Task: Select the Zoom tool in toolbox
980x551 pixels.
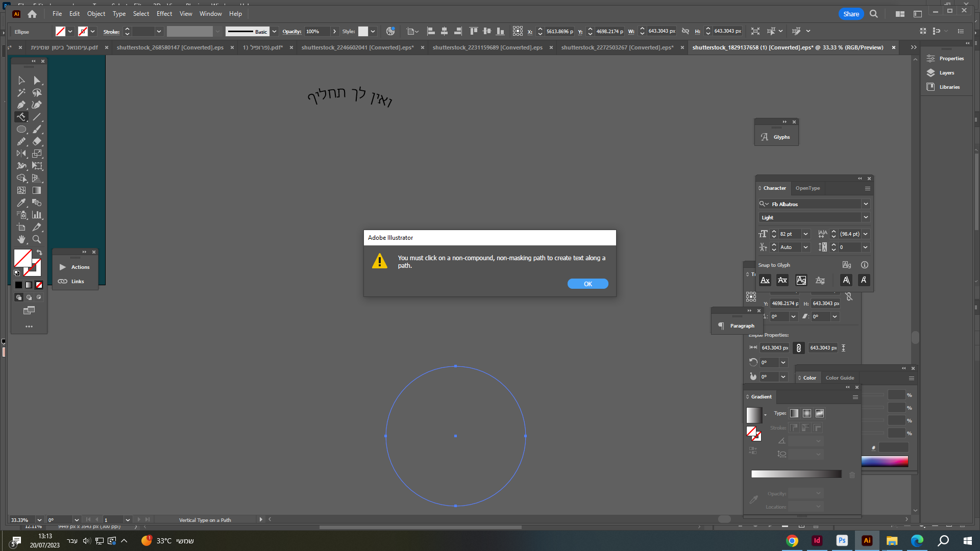Action: pyautogui.click(x=37, y=239)
